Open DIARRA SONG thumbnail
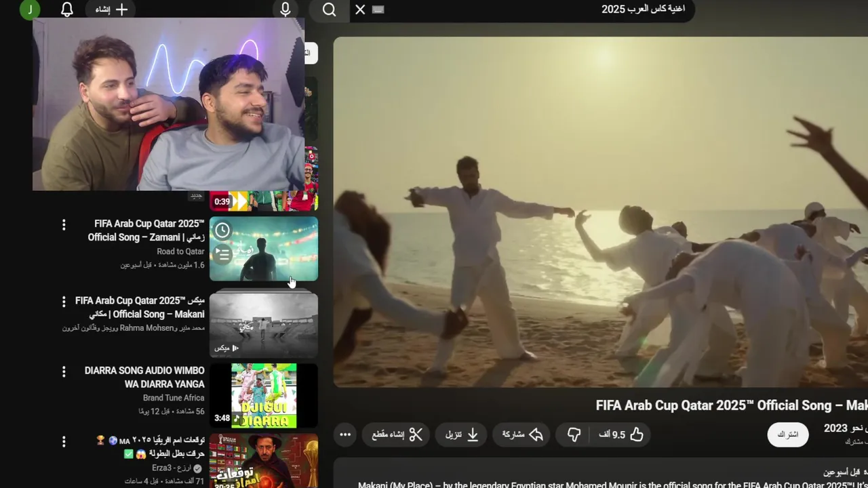868x488 pixels. pyautogui.click(x=264, y=396)
